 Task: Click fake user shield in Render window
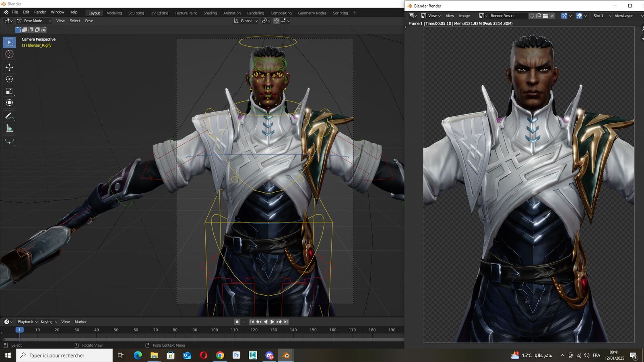532,16
